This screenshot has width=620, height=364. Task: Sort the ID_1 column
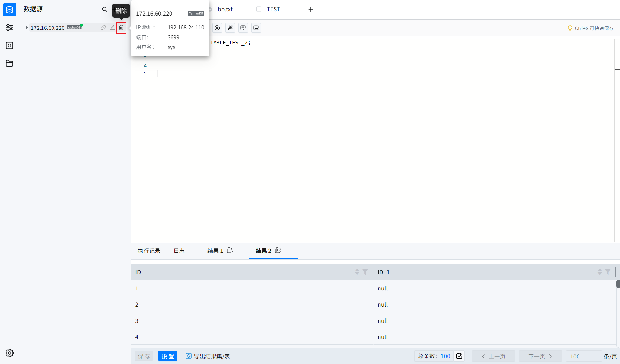pos(600,272)
